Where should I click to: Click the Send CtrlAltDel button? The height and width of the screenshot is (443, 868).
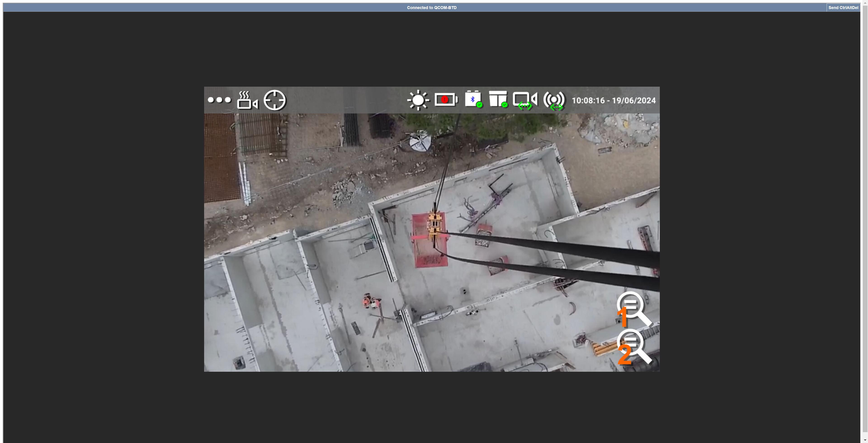[843, 8]
